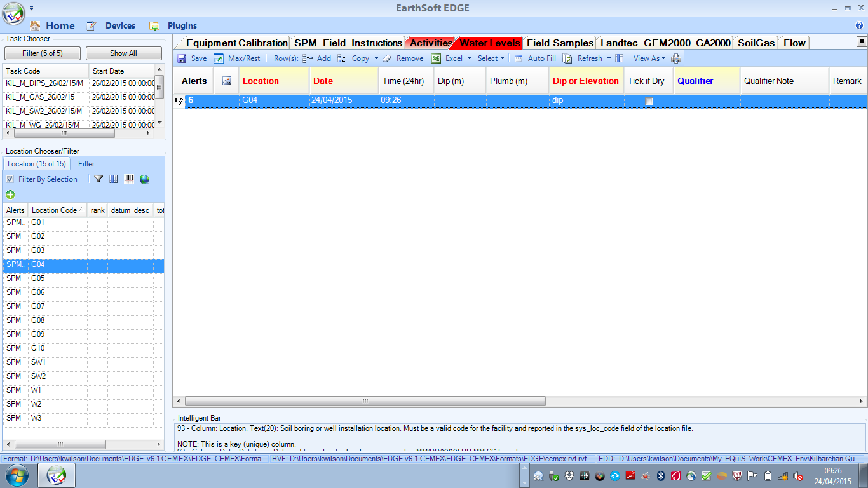
Task: Click the Show All button
Action: [x=123, y=53]
